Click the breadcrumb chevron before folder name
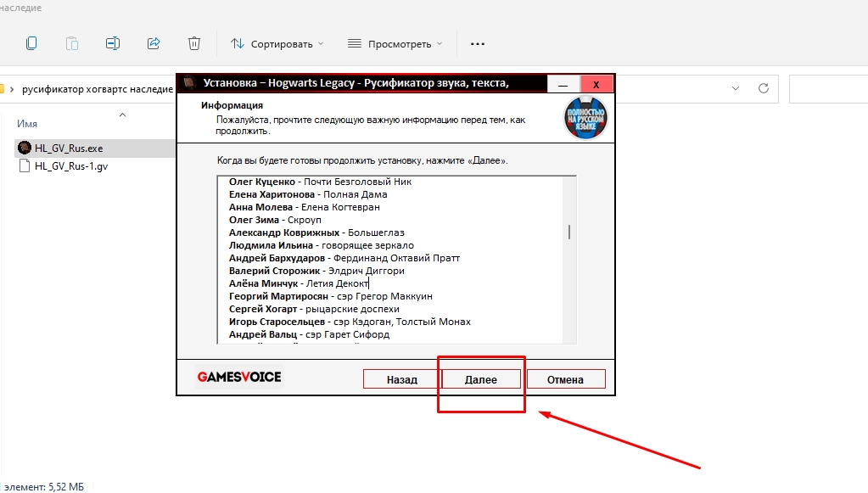The image size is (868, 493). click(12, 89)
